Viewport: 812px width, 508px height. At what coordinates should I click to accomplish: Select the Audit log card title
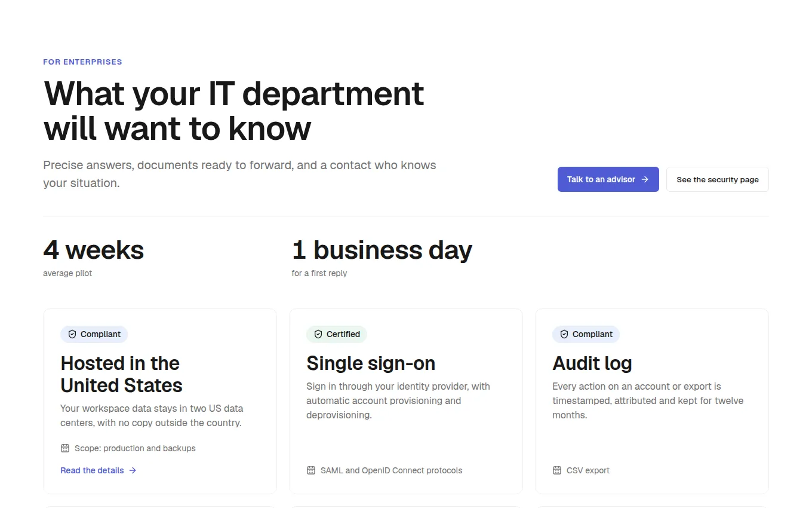(x=592, y=363)
